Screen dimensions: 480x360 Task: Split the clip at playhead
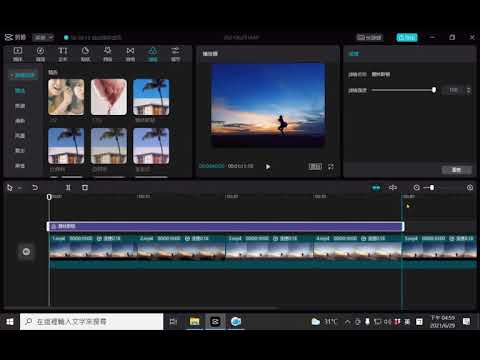coord(68,188)
